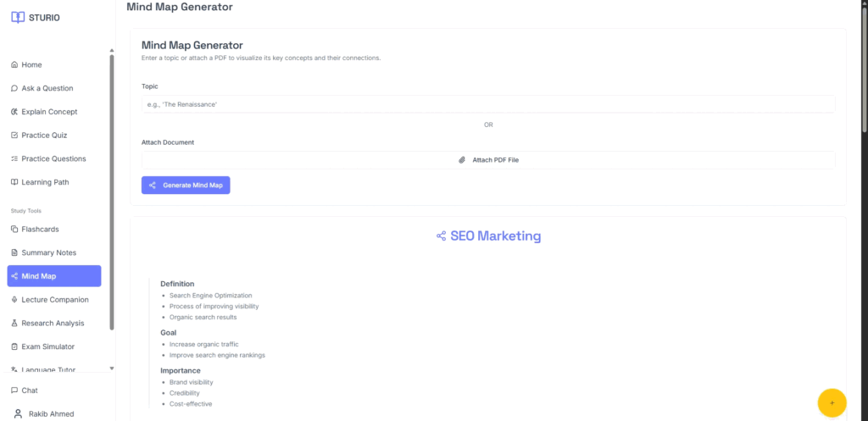Go to Ask a Question
This screenshot has height=421, width=868.
pos(54,88)
